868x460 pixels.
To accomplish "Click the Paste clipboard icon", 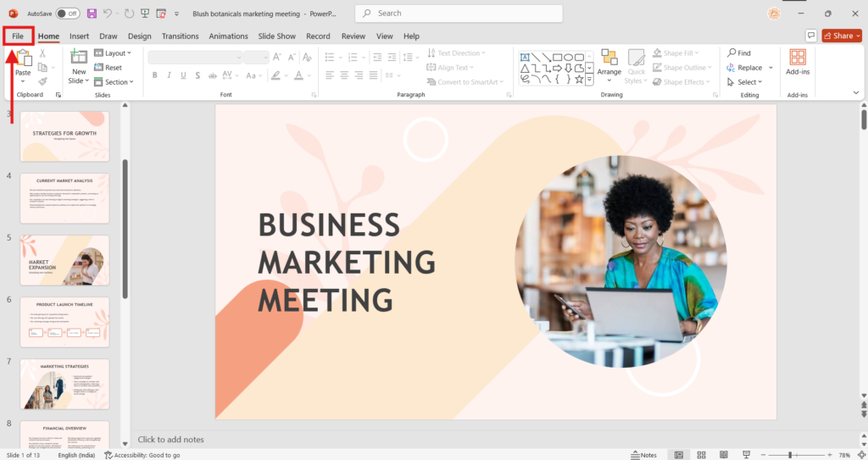I will 23,59.
